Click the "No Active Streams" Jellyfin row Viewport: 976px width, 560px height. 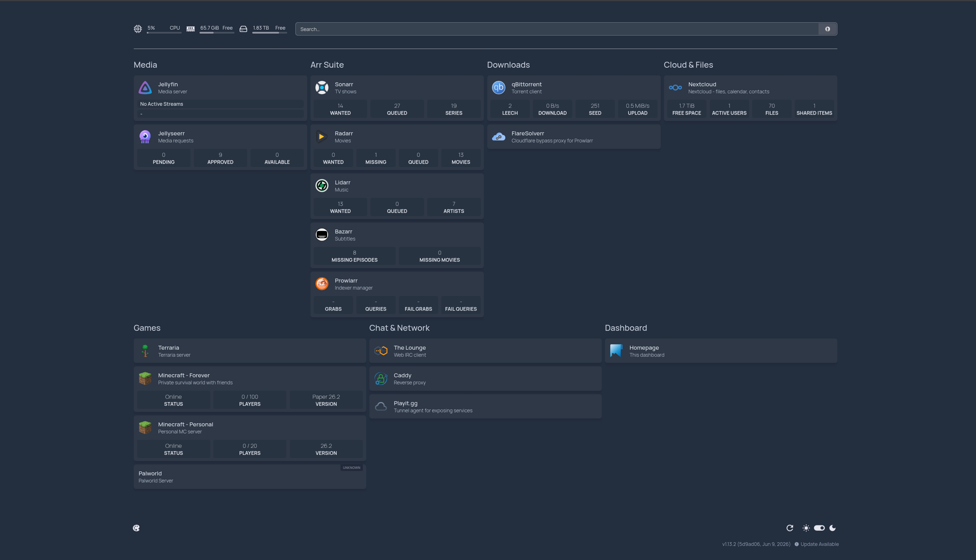[x=220, y=104]
